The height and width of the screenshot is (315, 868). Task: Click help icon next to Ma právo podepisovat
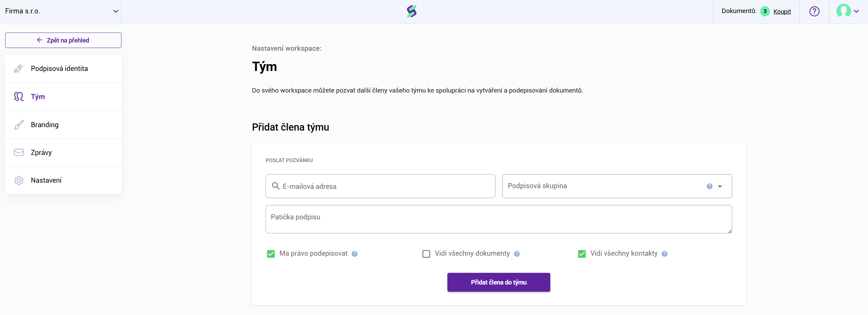pyautogui.click(x=355, y=254)
